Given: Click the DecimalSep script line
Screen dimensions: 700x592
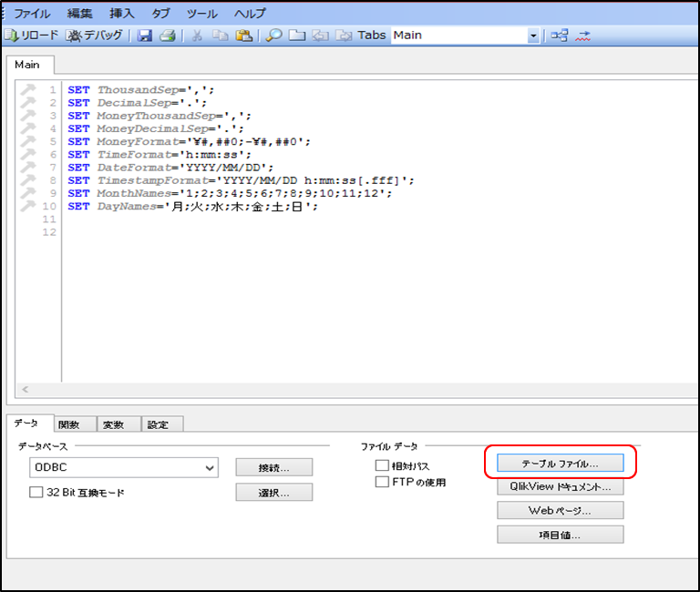Looking at the screenshot, I should pos(137,103).
